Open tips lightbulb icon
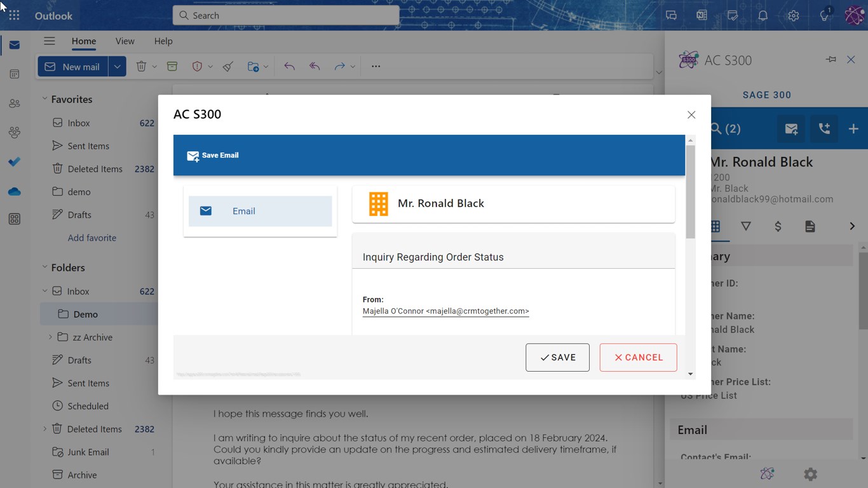Image resolution: width=868 pixels, height=488 pixels. 825,15
